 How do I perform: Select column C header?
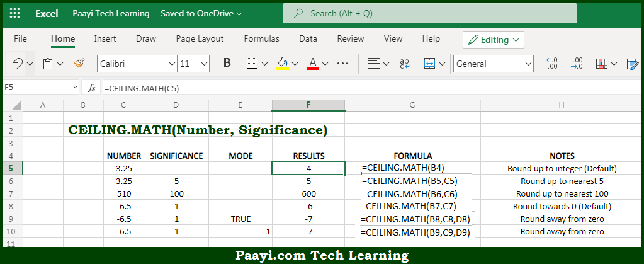(123, 105)
